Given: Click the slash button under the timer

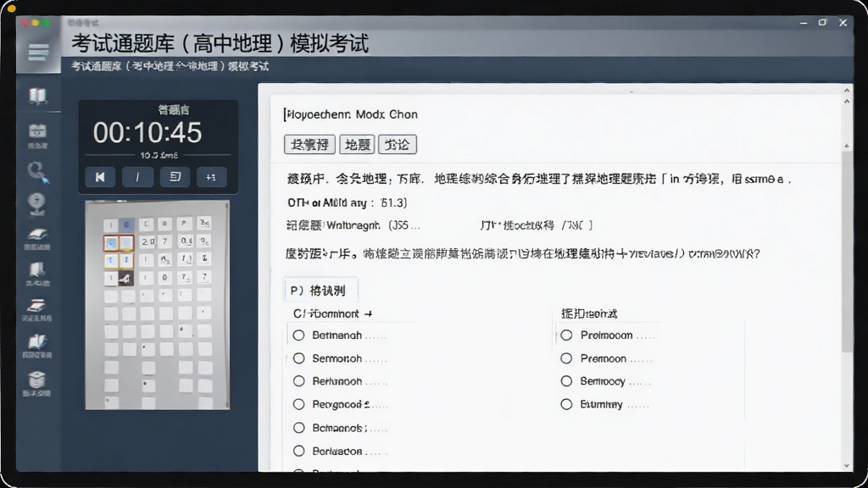Looking at the screenshot, I should pyautogui.click(x=137, y=177).
